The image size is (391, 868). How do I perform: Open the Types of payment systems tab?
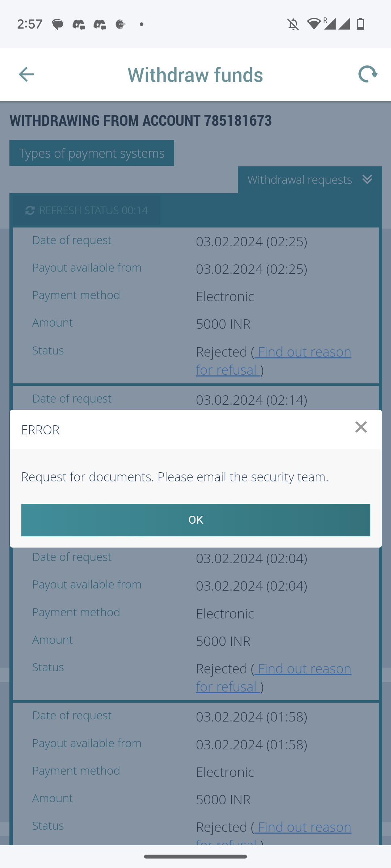[92, 153]
